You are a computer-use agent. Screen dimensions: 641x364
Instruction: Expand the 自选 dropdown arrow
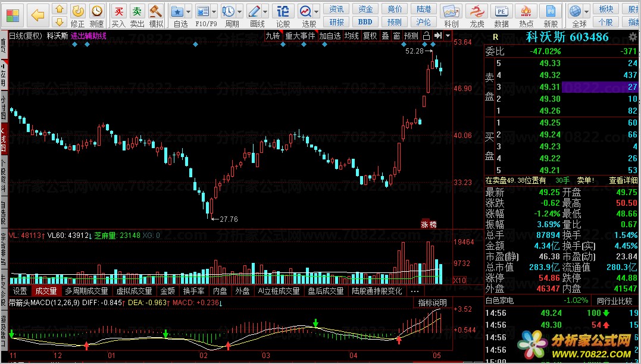tap(188, 11)
